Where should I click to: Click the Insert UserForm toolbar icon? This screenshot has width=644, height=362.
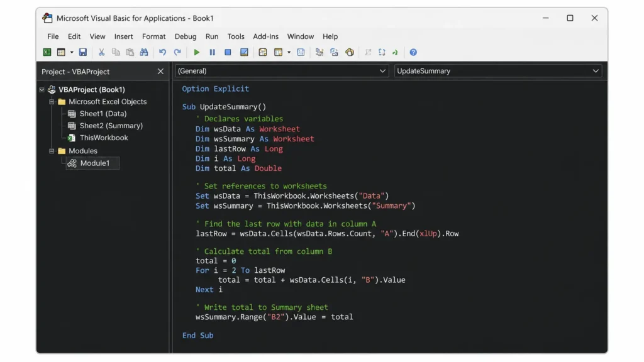point(61,52)
